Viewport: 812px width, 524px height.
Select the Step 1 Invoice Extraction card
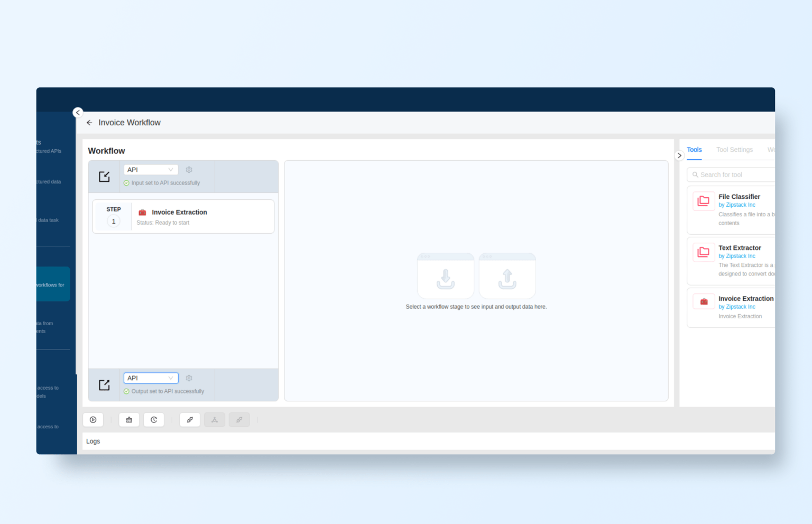(183, 216)
